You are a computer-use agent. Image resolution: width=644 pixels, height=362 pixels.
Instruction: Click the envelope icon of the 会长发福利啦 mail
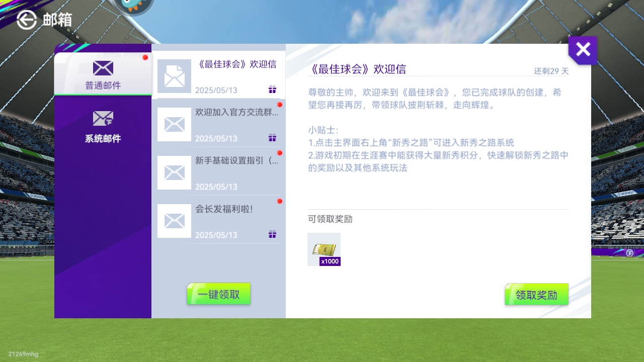click(x=174, y=221)
